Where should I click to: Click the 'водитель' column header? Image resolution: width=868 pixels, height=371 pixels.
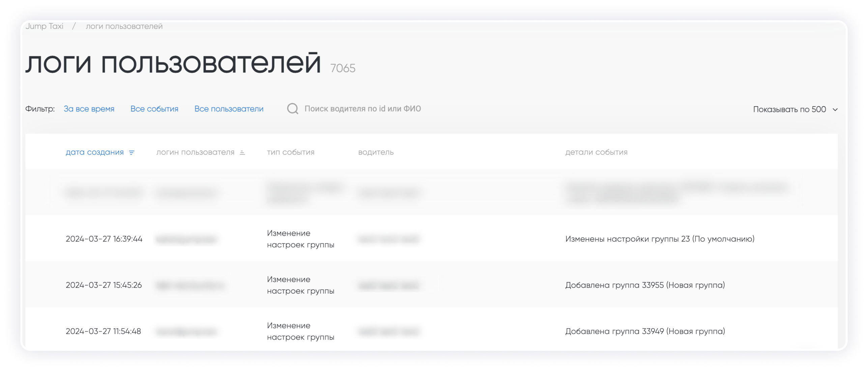[376, 152]
